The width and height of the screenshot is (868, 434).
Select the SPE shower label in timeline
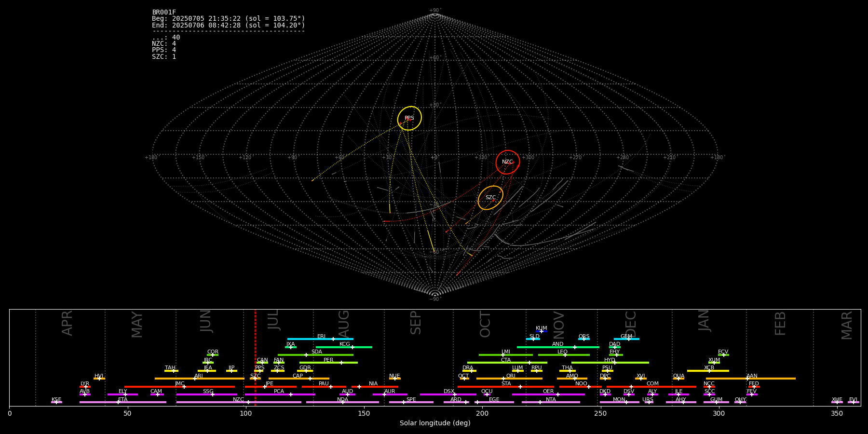(x=411, y=400)
